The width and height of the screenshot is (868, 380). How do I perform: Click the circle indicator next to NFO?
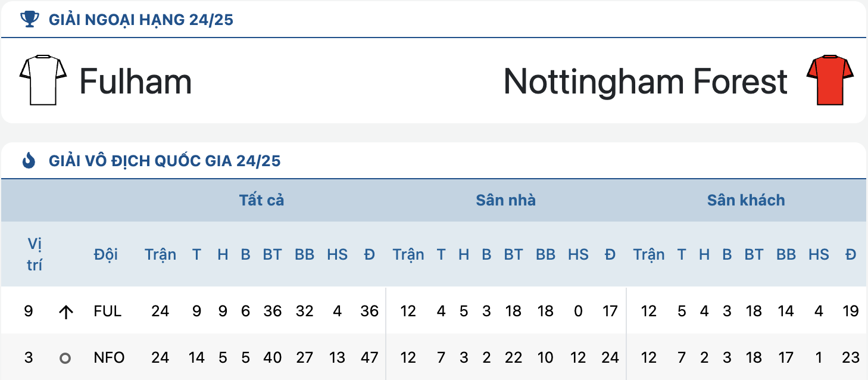[65, 359]
